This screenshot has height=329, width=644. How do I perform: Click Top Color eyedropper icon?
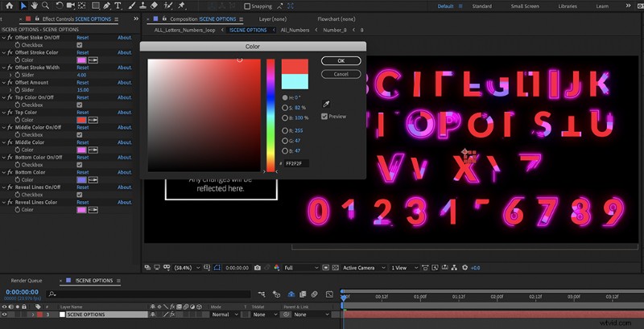(x=93, y=120)
